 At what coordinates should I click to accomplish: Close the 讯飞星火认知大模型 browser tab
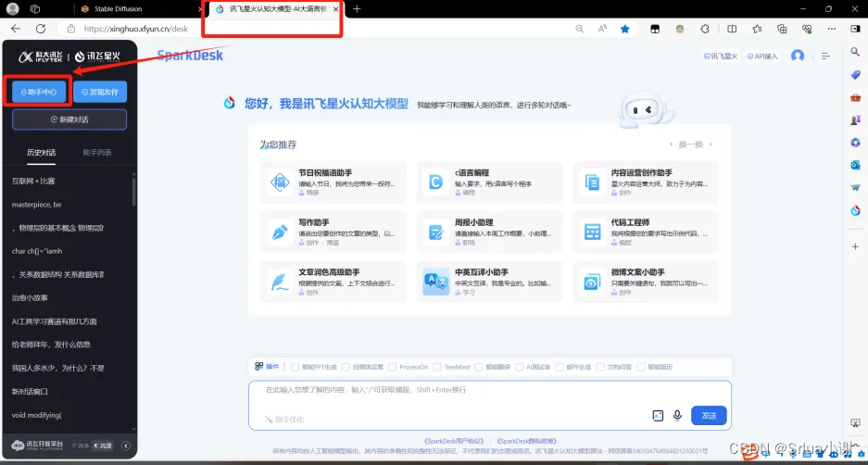[x=335, y=9]
